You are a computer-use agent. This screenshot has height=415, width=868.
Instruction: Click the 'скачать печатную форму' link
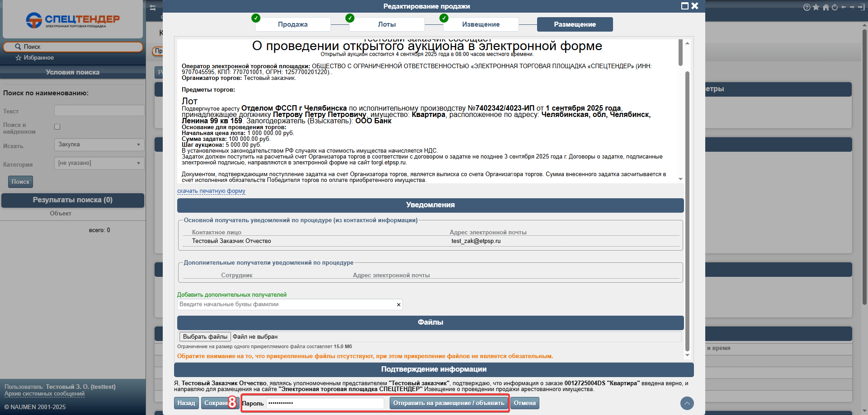coord(211,191)
